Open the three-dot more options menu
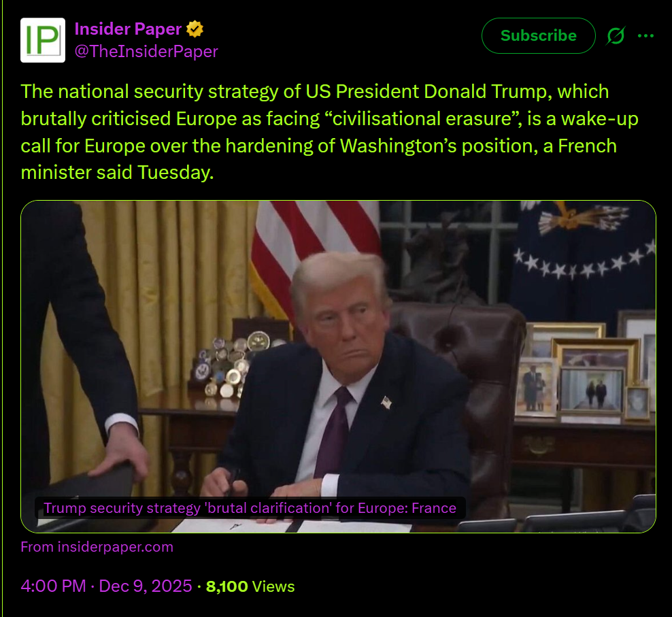672x617 pixels. [x=646, y=35]
